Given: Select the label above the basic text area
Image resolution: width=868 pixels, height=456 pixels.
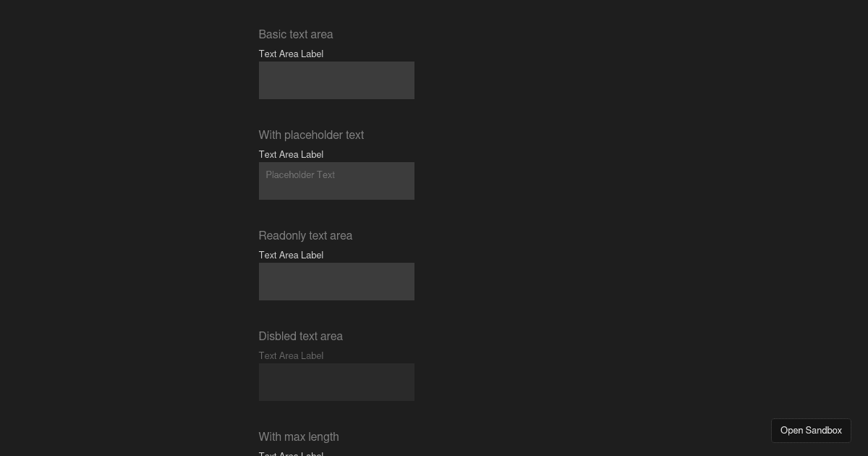Looking at the screenshot, I should point(291,54).
